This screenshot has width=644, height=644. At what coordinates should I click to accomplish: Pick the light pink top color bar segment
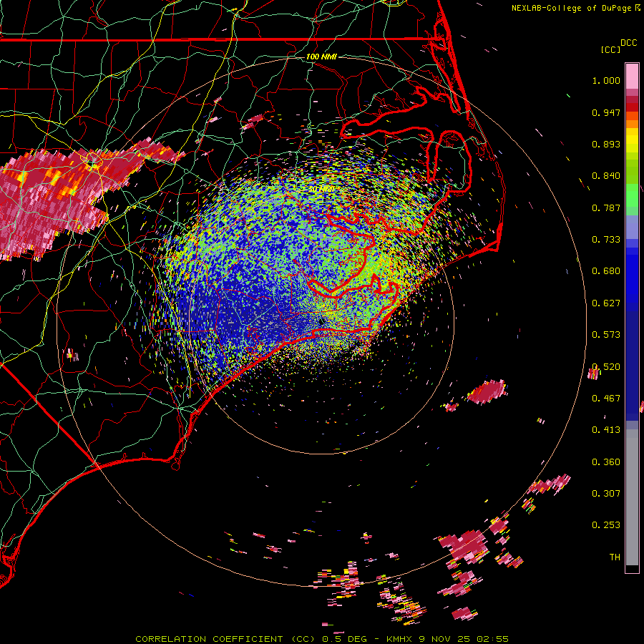[632, 77]
